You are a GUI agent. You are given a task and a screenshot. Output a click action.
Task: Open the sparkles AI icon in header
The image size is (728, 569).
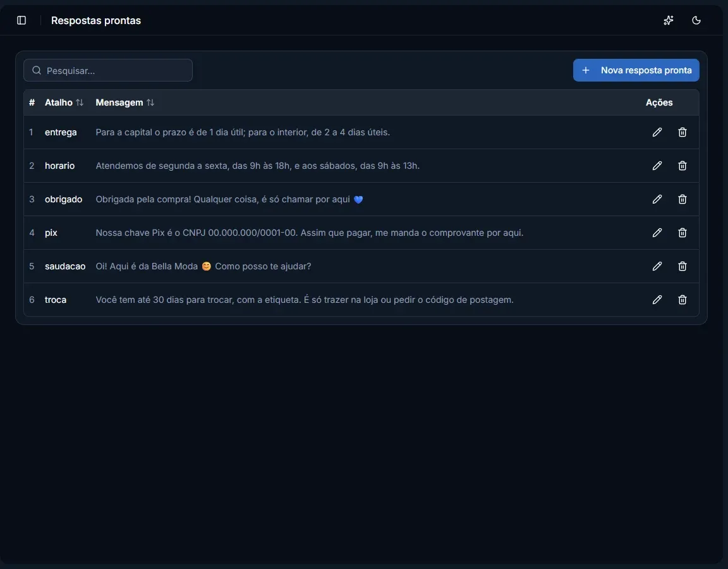click(x=669, y=20)
